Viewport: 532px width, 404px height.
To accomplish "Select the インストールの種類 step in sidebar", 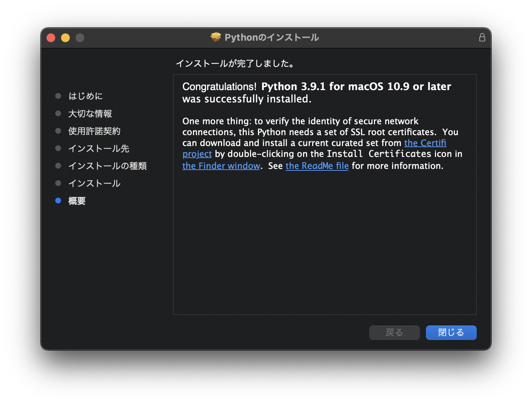I will [107, 166].
